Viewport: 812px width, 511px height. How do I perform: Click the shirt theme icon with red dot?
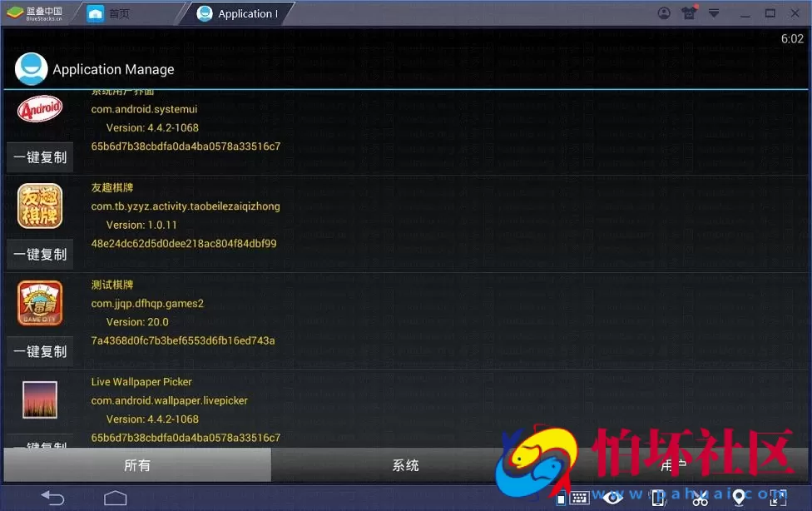click(688, 13)
